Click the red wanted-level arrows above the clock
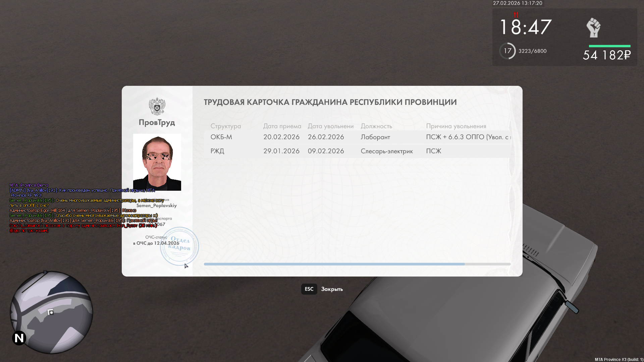The height and width of the screenshot is (362, 644). click(516, 15)
